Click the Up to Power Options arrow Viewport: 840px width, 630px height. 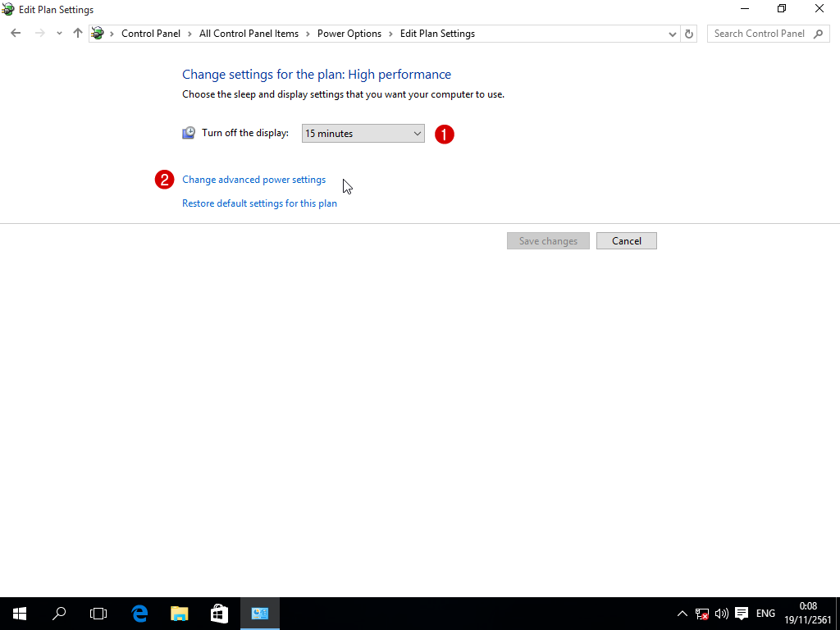click(x=78, y=34)
